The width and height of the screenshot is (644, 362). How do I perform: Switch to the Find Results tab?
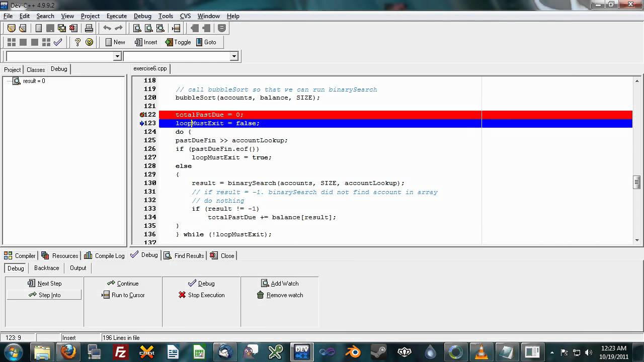click(x=184, y=255)
